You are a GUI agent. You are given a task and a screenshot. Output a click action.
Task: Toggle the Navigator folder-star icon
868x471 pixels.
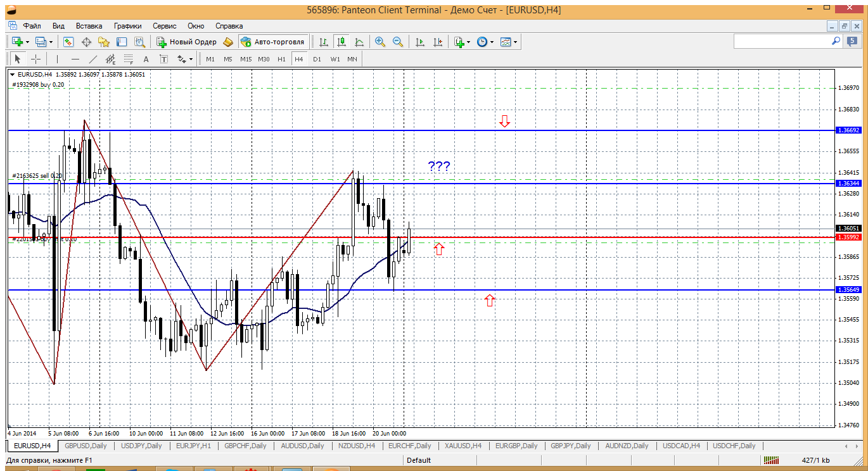click(104, 42)
